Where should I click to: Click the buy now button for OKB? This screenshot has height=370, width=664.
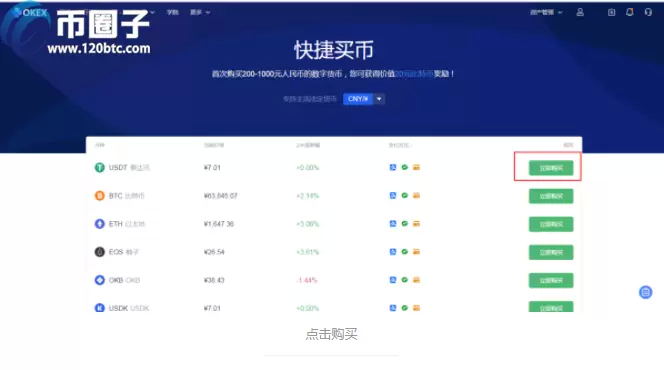click(x=551, y=280)
